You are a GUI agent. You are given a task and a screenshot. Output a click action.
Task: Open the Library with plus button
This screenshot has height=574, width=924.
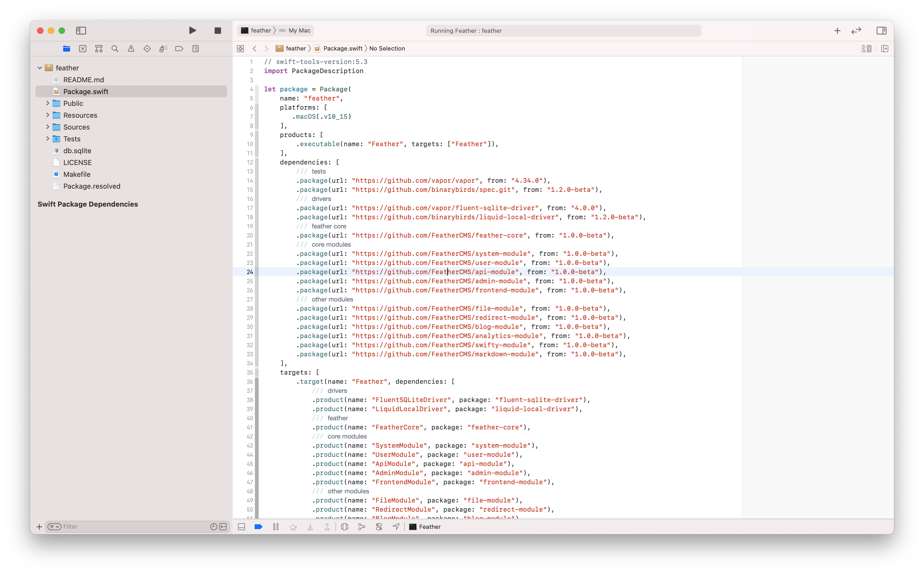click(x=838, y=30)
